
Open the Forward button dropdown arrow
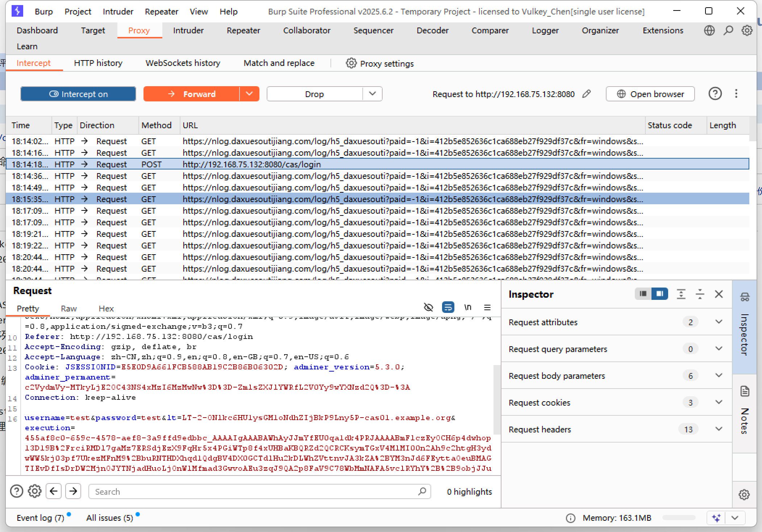coord(249,94)
